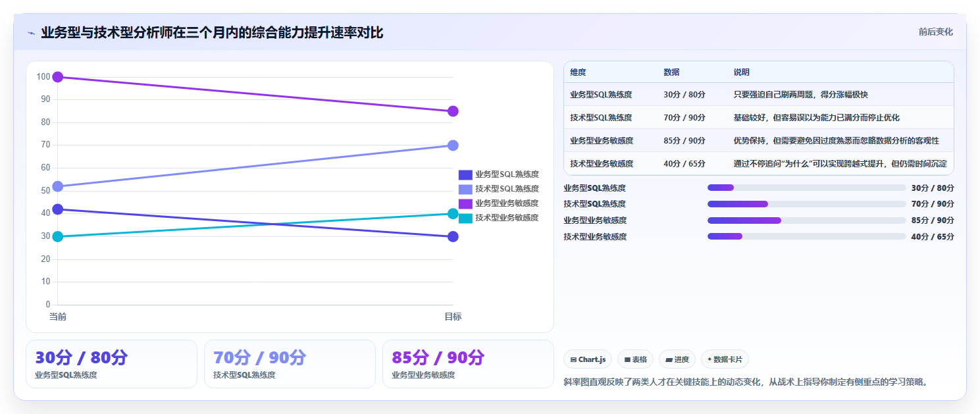Image resolution: width=980 pixels, height=414 pixels.
Task: Click the light-blue point at 52
Action: 58,186
